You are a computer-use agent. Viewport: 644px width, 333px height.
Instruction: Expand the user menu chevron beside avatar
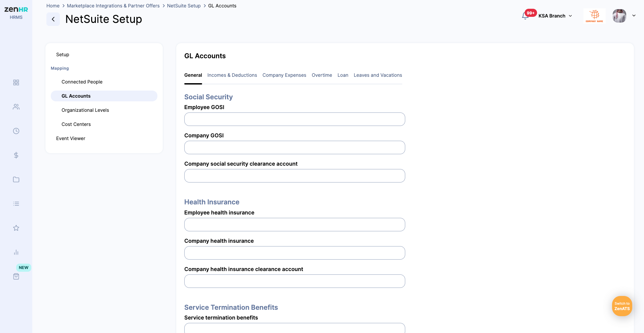click(634, 15)
